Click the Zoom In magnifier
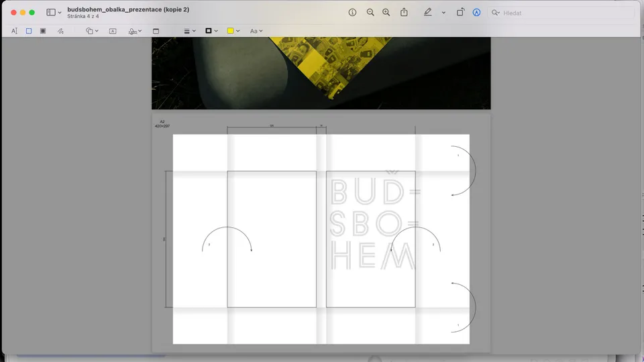This screenshot has height=362, width=644. (386, 13)
